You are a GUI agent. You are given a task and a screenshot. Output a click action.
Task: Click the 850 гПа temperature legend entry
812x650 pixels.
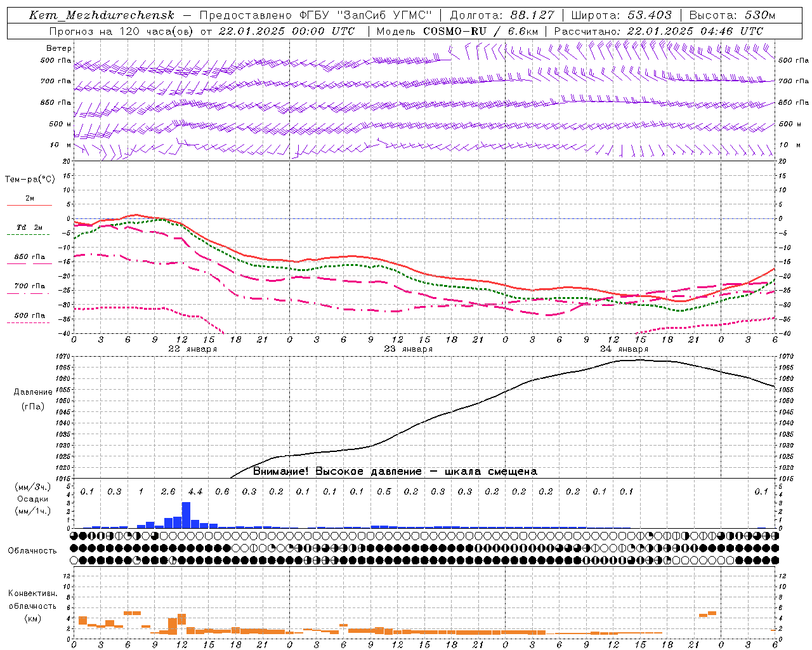[x=30, y=257]
